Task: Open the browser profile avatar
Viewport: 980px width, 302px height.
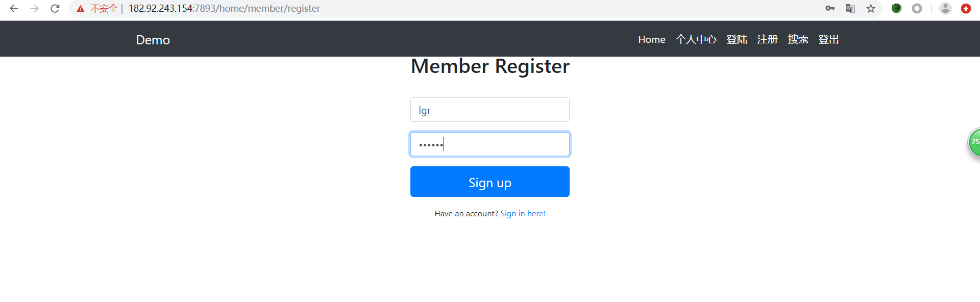Action: tap(945, 9)
